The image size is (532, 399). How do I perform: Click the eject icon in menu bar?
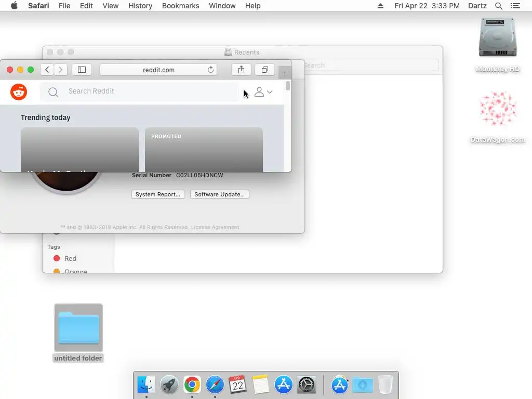380,6
